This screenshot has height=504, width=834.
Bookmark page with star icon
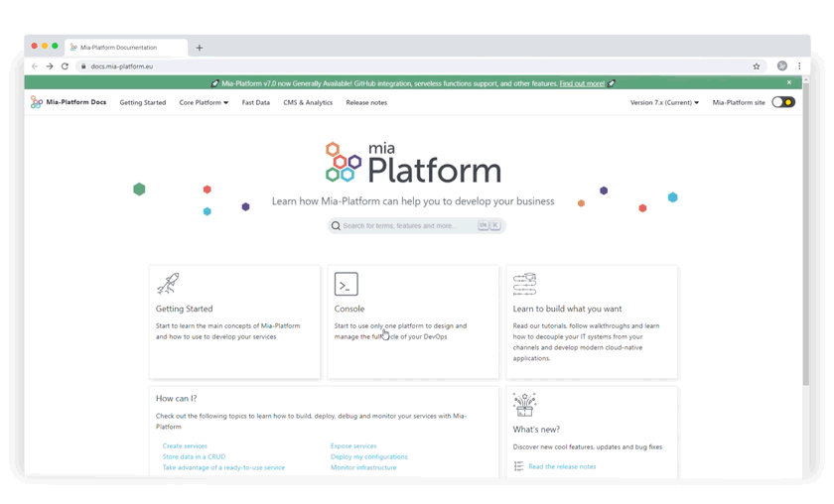(757, 66)
